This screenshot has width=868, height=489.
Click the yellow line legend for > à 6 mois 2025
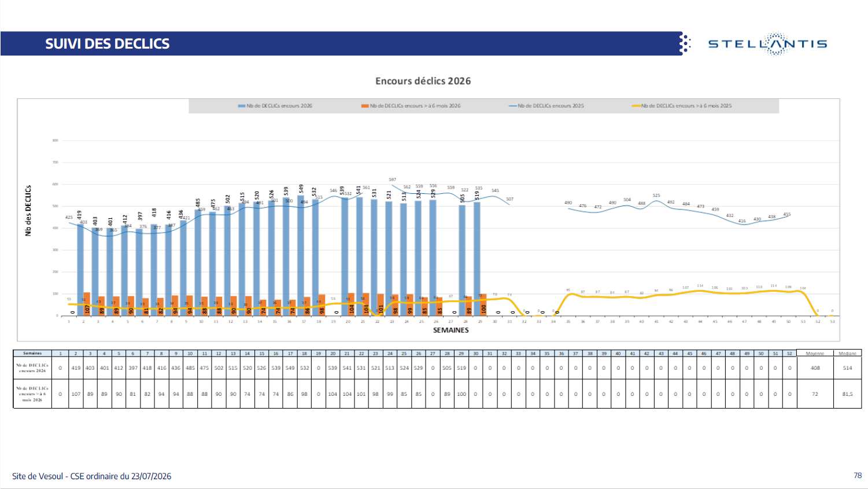[636, 106]
